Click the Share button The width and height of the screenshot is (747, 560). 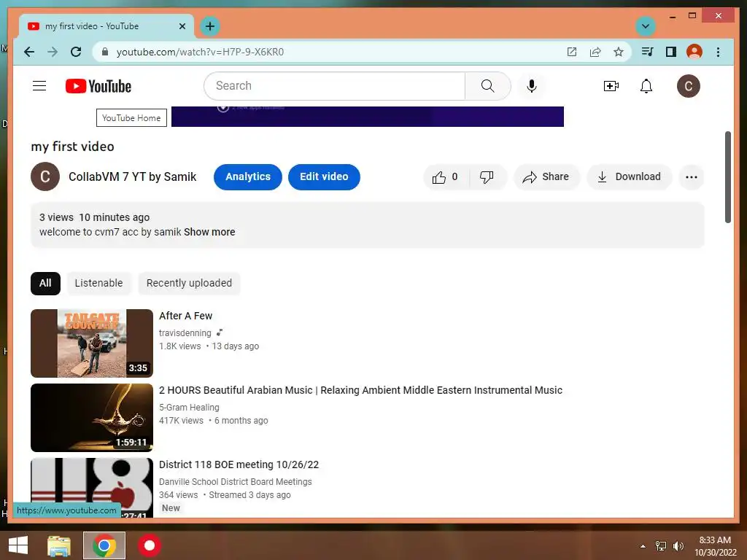tap(546, 177)
